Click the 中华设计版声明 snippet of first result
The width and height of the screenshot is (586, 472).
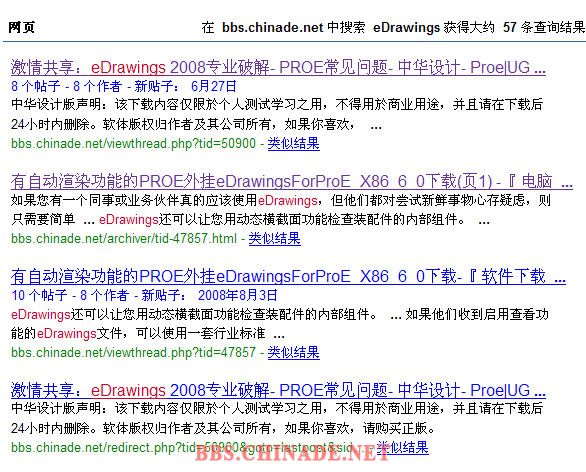click(277, 114)
